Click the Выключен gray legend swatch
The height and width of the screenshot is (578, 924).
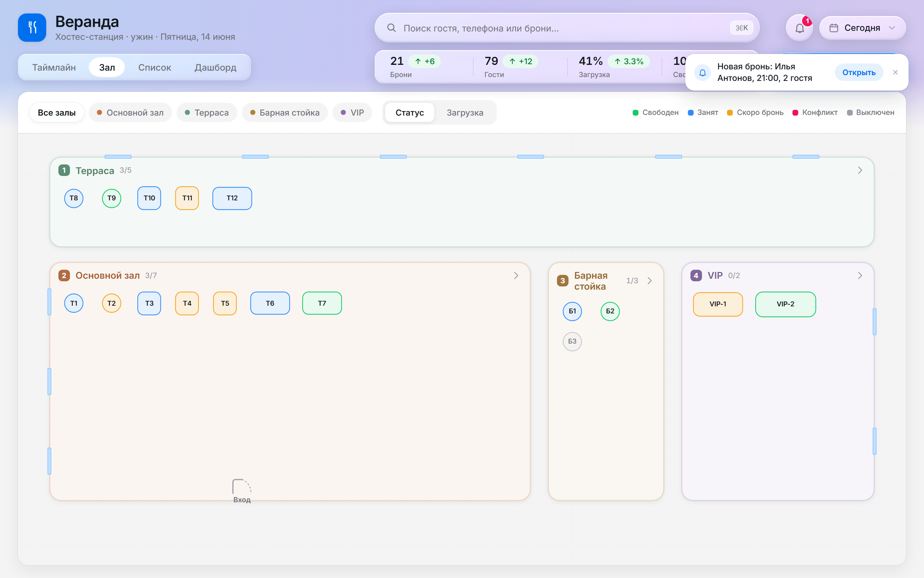tap(850, 112)
